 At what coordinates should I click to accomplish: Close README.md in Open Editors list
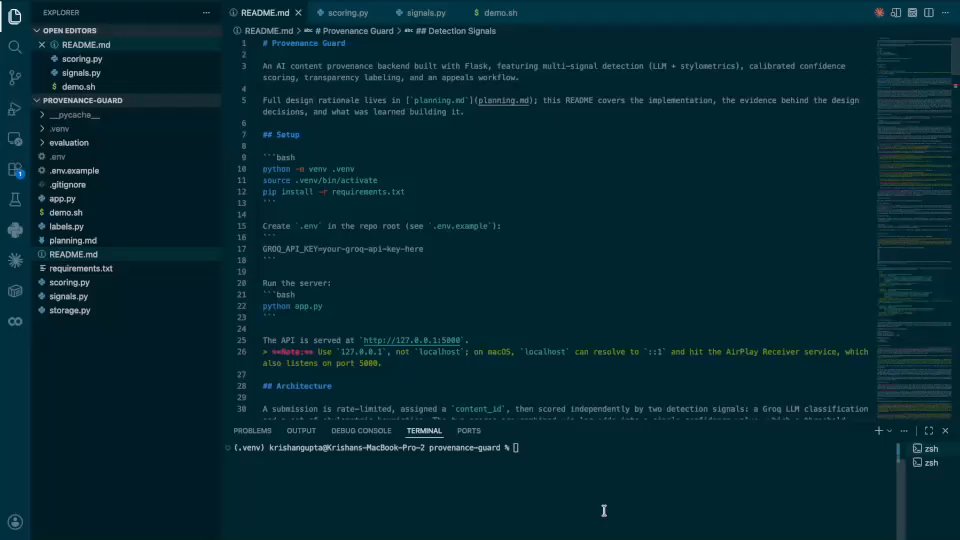pos(42,45)
